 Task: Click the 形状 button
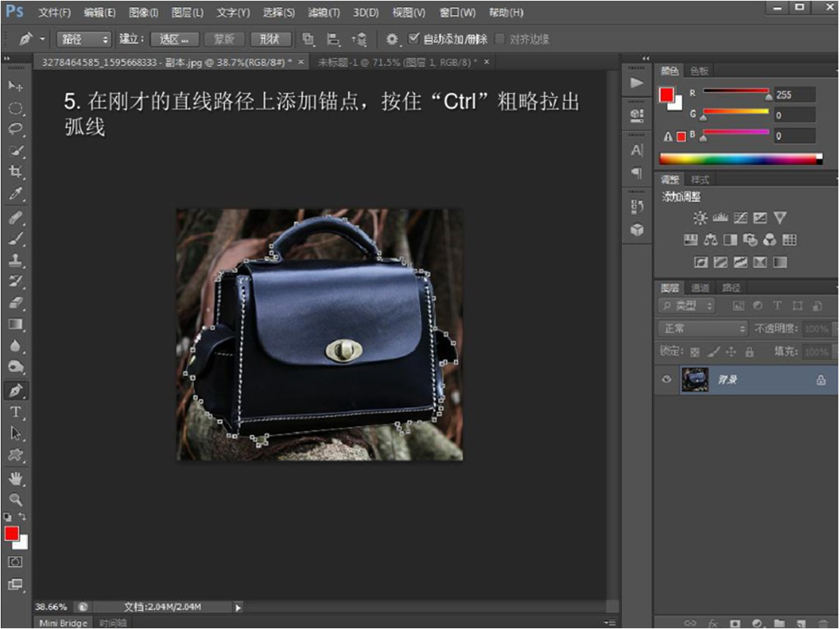point(270,39)
